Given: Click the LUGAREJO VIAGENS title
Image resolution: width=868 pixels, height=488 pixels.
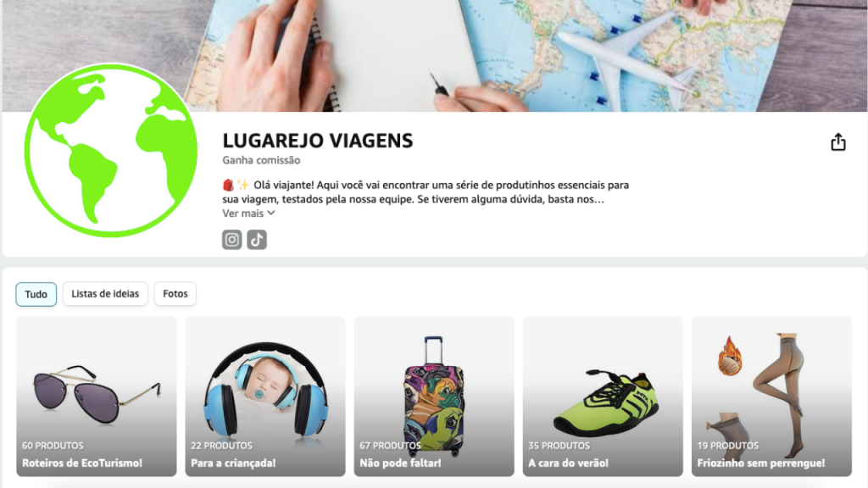Looking at the screenshot, I should click(x=318, y=141).
